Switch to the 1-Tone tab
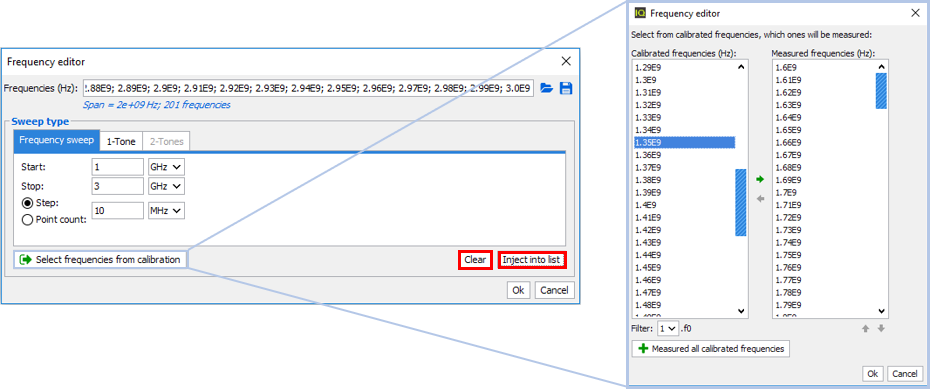The image size is (930, 389). point(121,141)
